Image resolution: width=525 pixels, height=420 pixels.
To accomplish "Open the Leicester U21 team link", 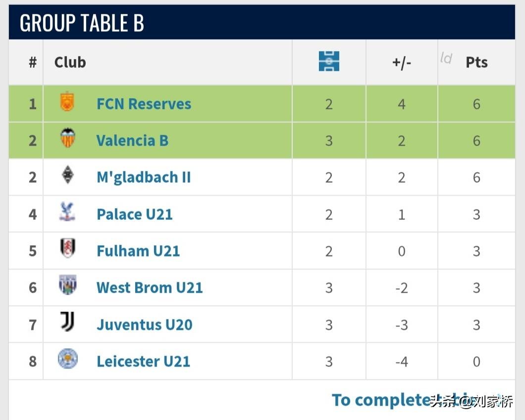I will click(143, 362).
